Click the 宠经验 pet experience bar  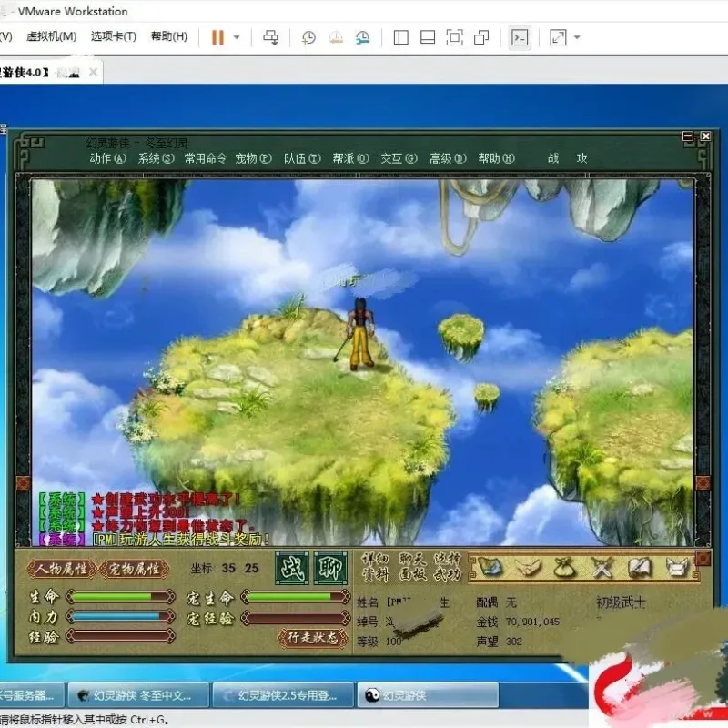(x=296, y=618)
